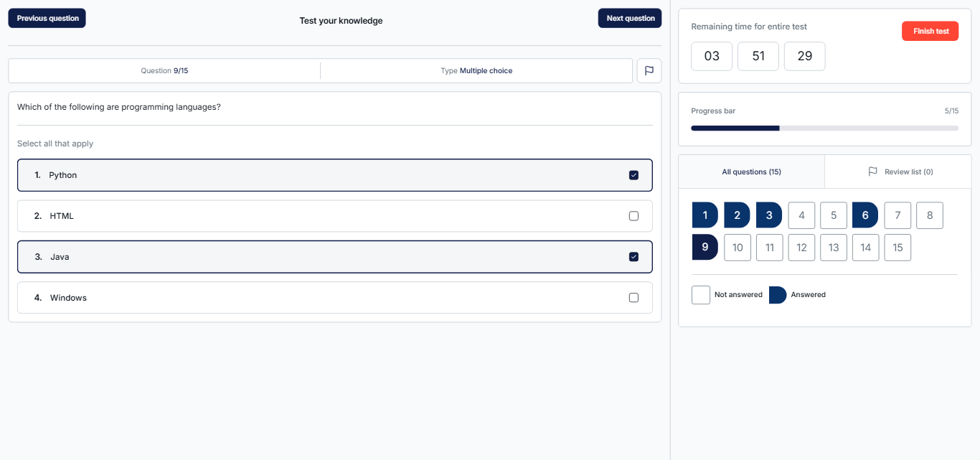This screenshot has height=460, width=980.
Task: Jump to question 10 tile
Action: pyautogui.click(x=738, y=248)
